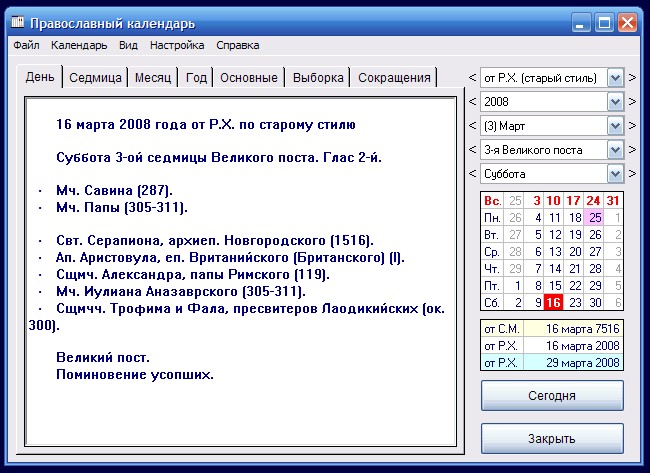Open the Настройка menu

177,45
